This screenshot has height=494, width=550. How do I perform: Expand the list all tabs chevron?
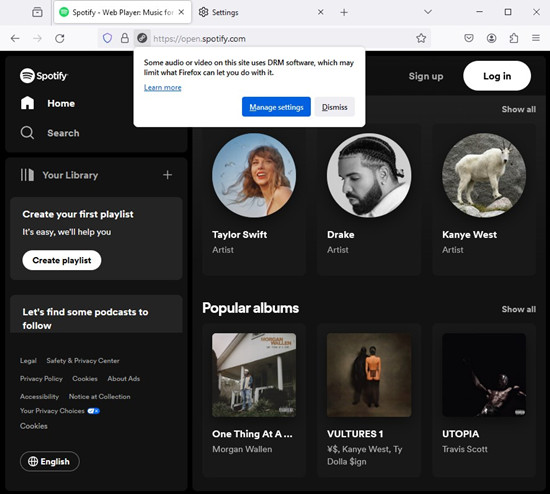tap(428, 12)
